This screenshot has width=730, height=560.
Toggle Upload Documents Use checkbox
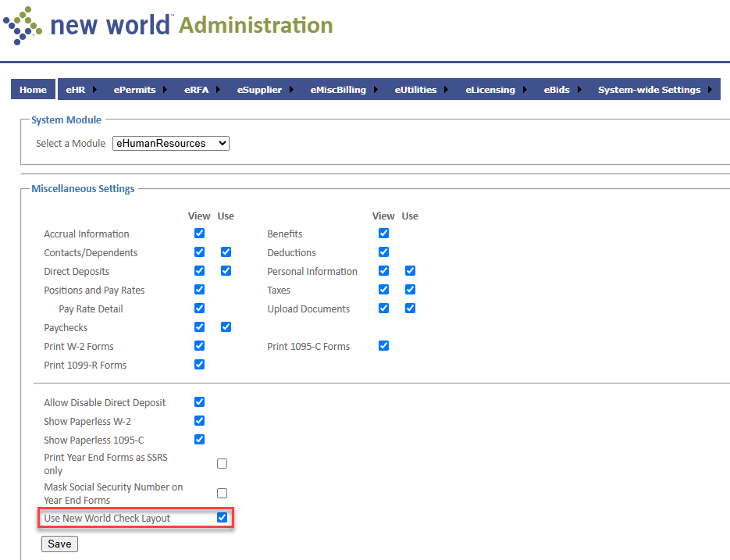click(410, 309)
